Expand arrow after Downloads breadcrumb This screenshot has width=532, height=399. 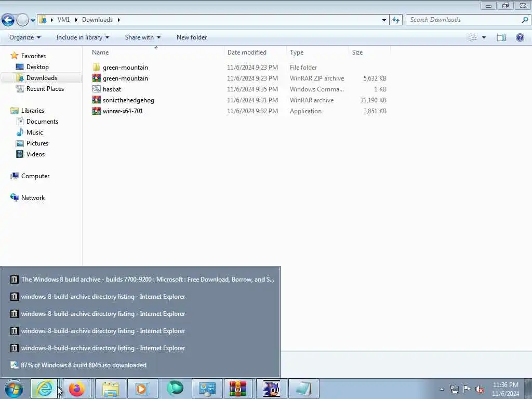(x=119, y=20)
